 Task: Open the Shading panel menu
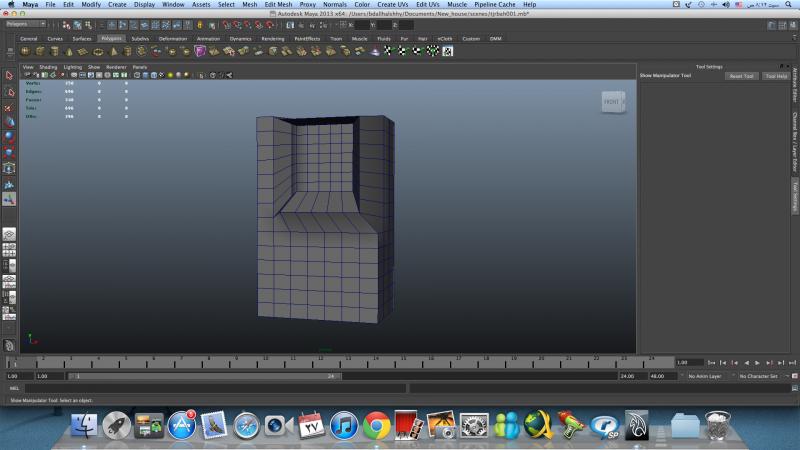click(x=48, y=67)
